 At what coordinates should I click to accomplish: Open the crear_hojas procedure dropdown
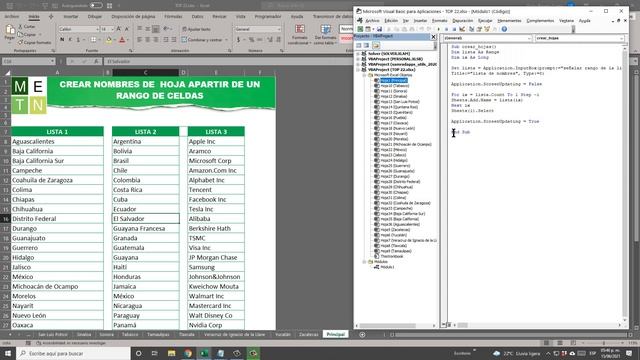[621, 38]
